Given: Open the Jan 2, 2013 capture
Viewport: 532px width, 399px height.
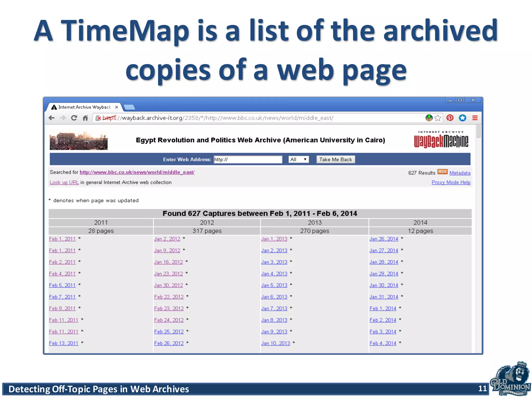Looking at the screenshot, I should (274, 250).
